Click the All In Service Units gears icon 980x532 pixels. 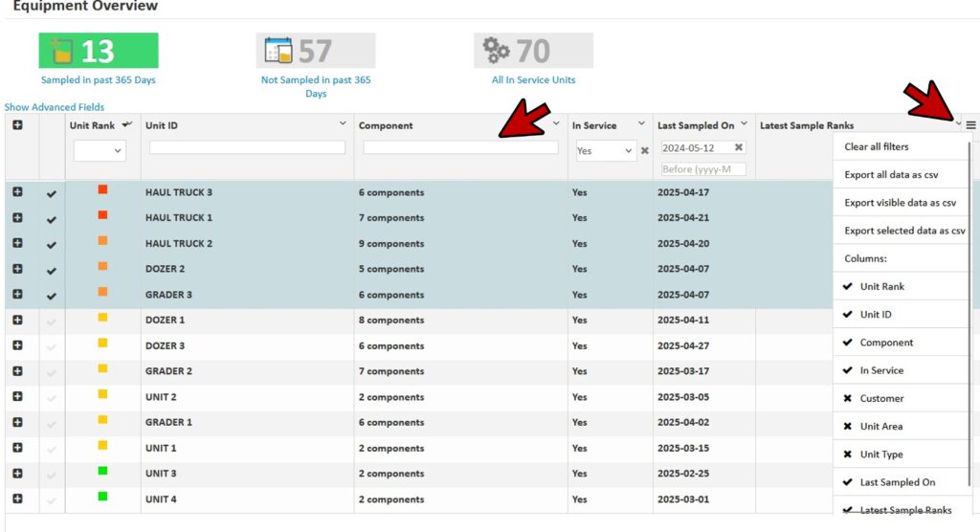pyautogui.click(x=497, y=51)
